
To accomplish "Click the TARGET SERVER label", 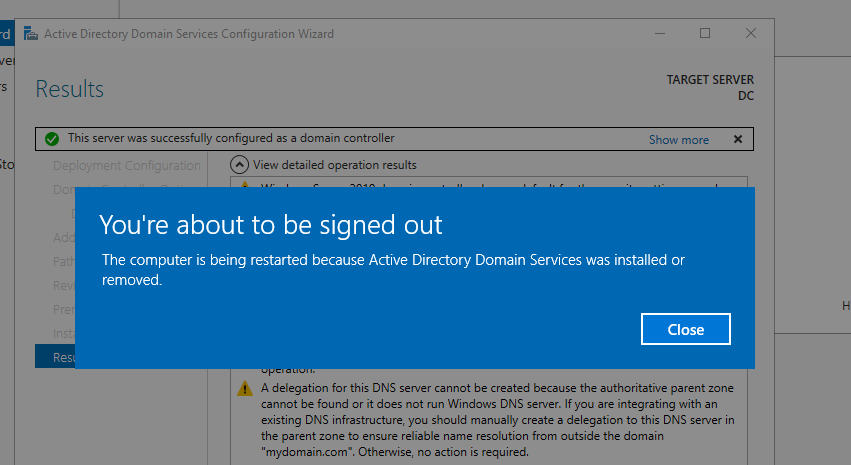I will tap(710, 80).
